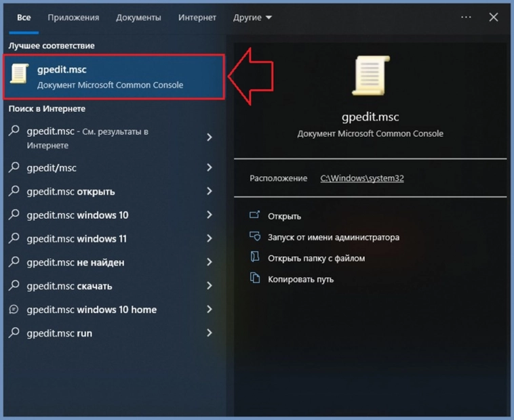Click the gpedit.msc title in preview pane
Screen dimensions: 514x420
coord(370,117)
